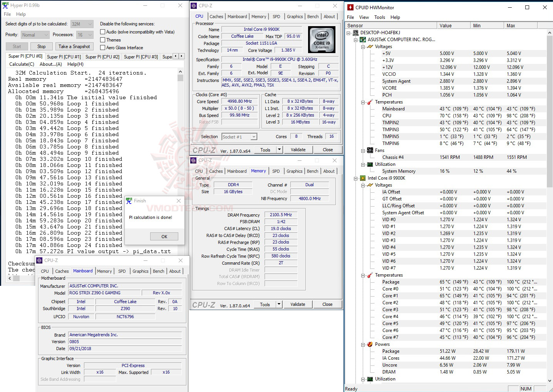Image resolution: width=553 pixels, height=392 pixels.
Task: Open the Socket #1 selection dropdown
Action: 239,137
